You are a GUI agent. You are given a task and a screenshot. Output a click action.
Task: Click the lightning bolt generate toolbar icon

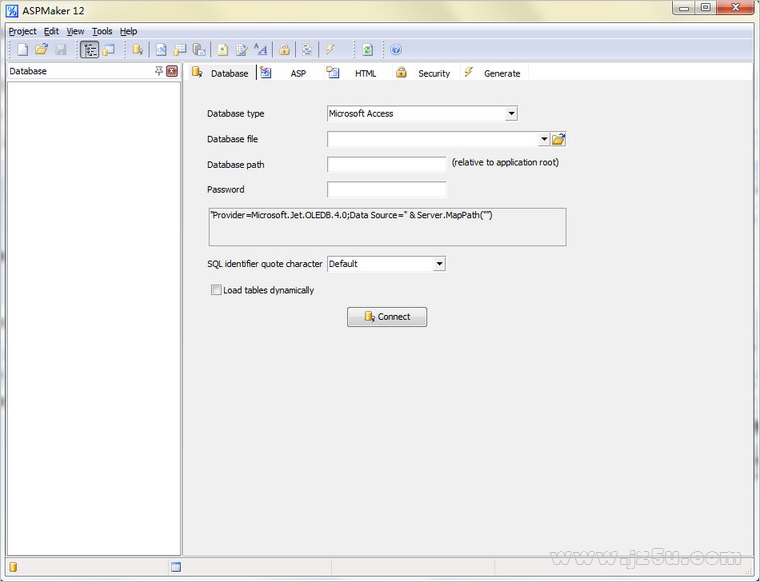(331, 49)
